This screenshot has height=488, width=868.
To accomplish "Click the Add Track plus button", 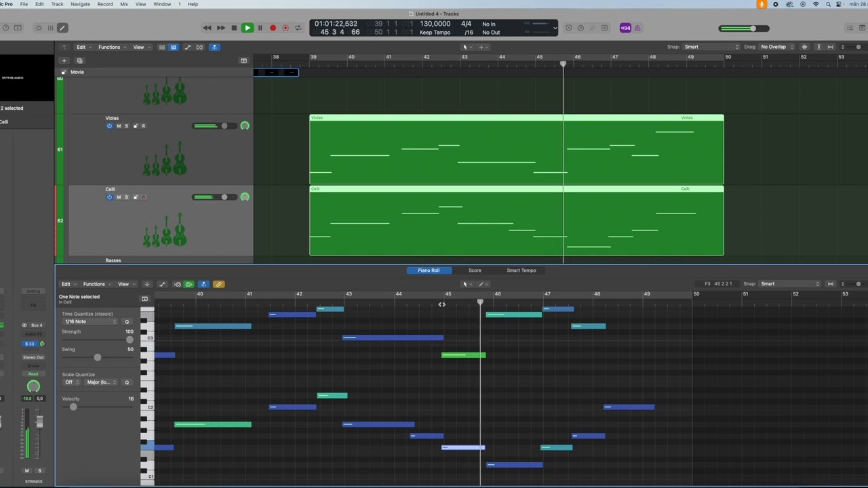I will (64, 60).
